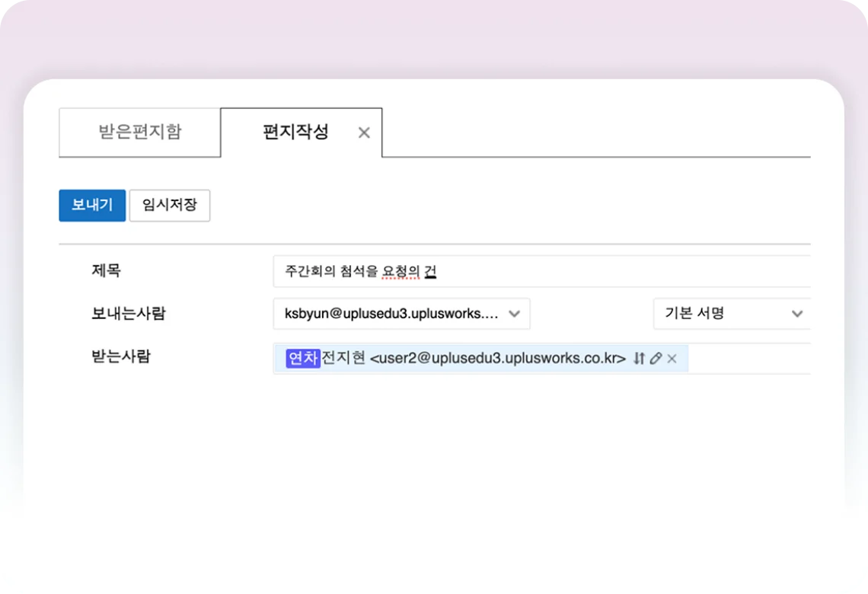Image resolution: width=868 pixels, height=594 pixels.
Task: Click the misspelled word 요청의 in the subject
Action: (401, 271)
